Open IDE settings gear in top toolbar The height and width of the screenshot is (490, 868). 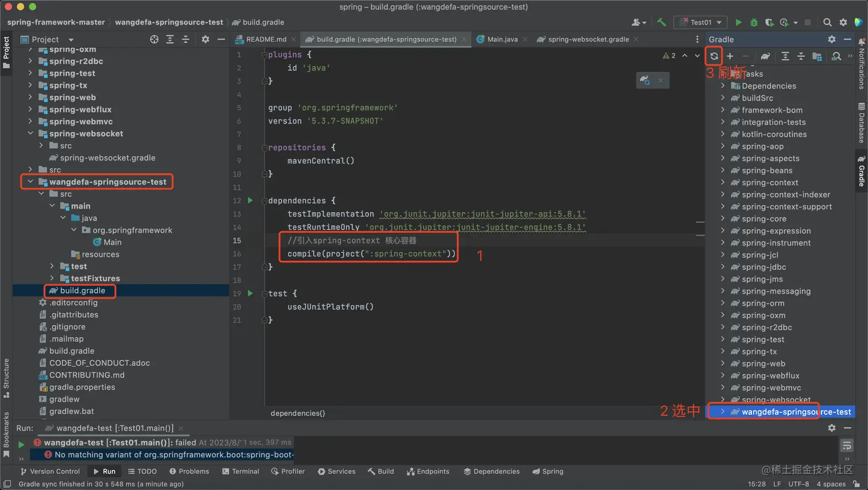click(x=843, y=22)
